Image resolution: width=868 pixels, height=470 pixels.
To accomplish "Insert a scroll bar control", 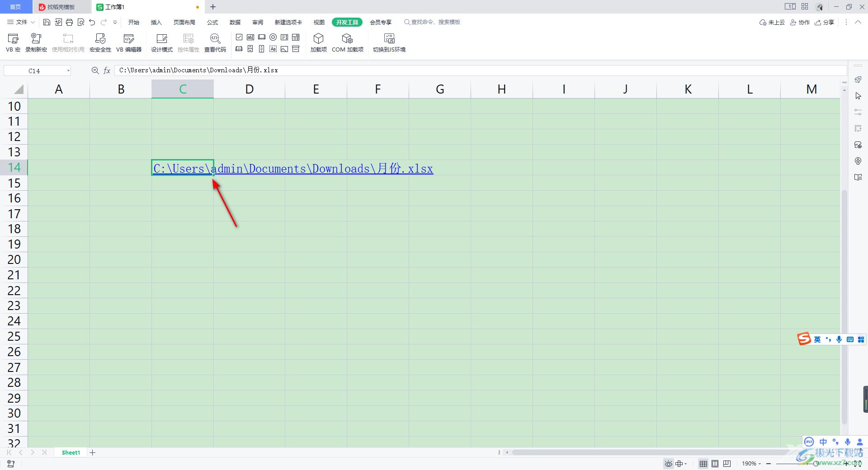I will (x=262, y=49).
